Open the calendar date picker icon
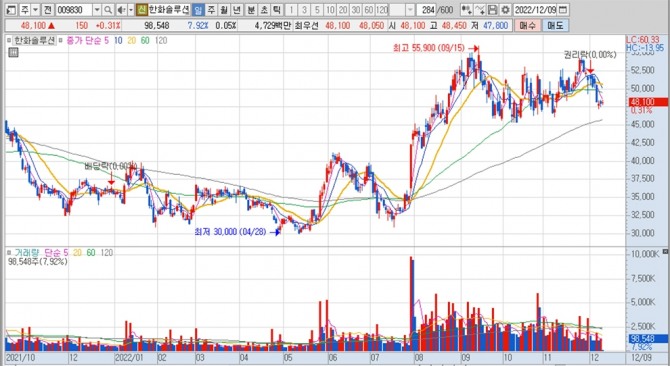670x366 pixels. (563, 10)
